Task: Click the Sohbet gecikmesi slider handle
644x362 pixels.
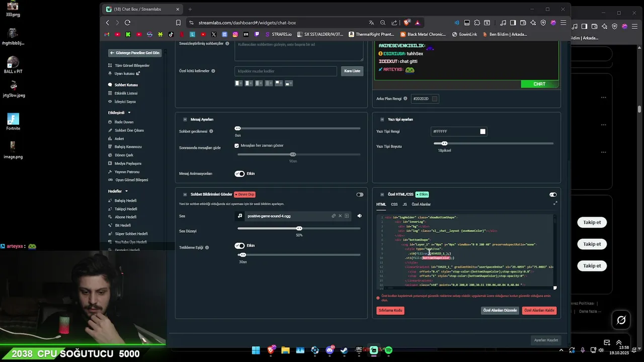Action: [x=238, y=128]
